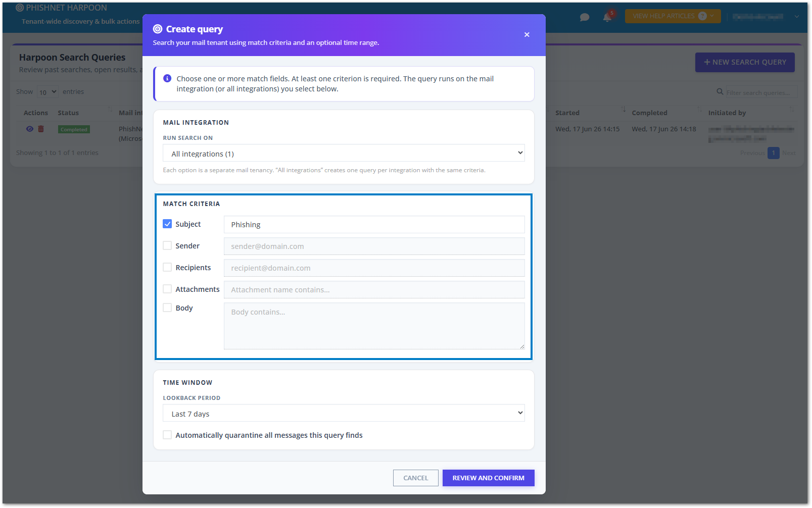Open the notifications bell icon
The height and width of the screenshot is (508, 812).
pos(607,17)
